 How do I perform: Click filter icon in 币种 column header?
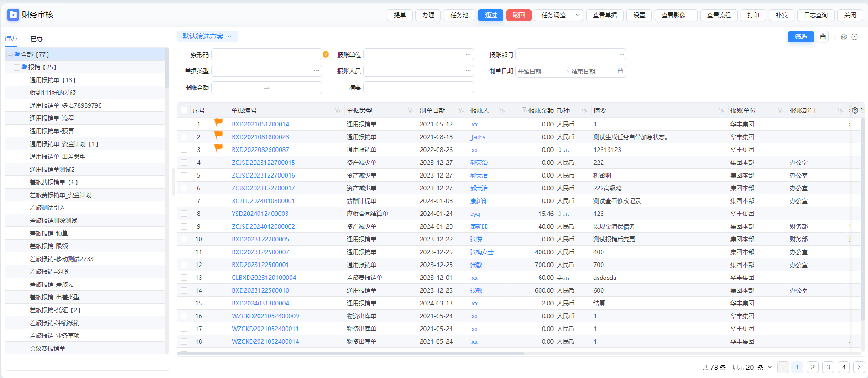point(584,110)
